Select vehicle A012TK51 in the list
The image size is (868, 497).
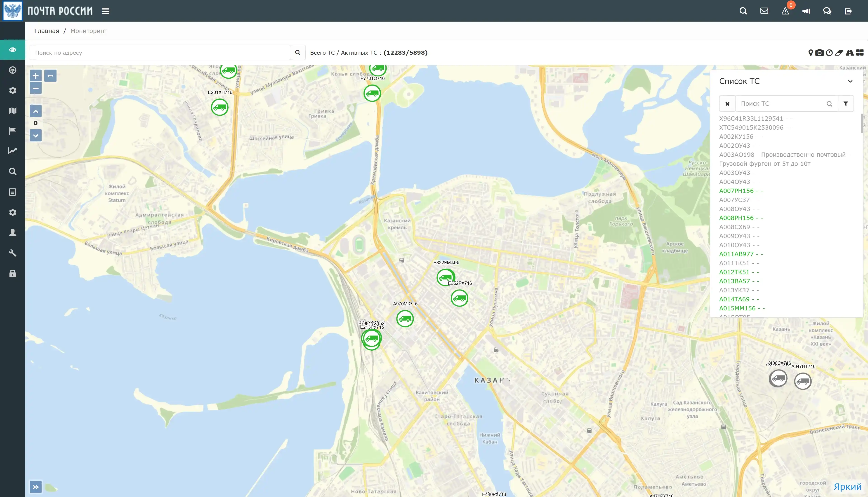[739, 272]
